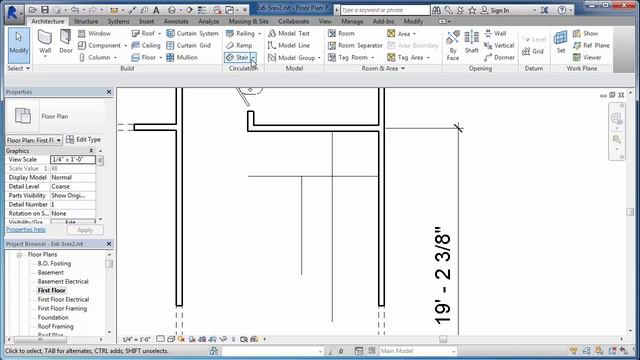The height and width of the screenshot is (360, 640).
Task: Activate the Grid datum tool
Action: pos(533,51)
